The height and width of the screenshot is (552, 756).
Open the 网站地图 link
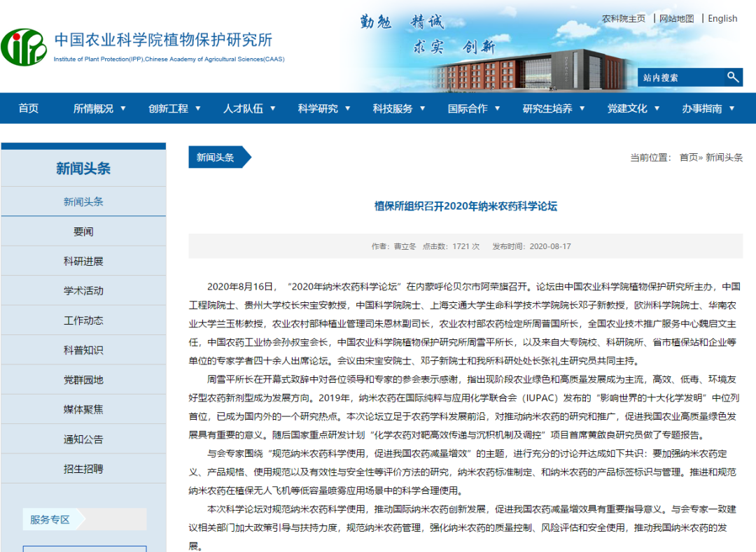click(676, 19)
